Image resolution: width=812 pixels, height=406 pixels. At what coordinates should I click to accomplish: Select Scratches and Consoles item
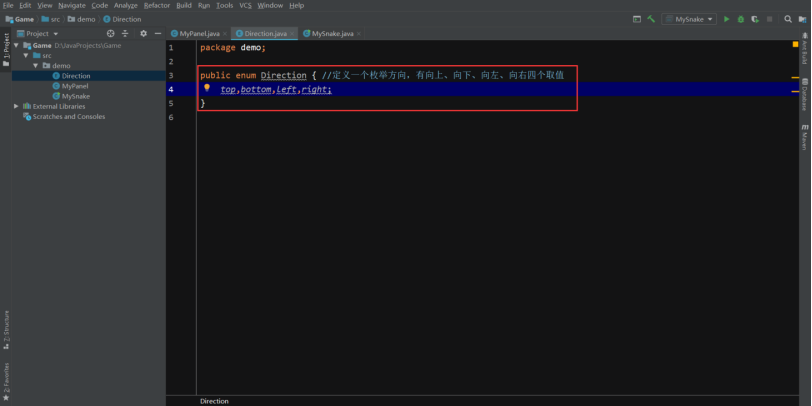(x=68, y=117)
